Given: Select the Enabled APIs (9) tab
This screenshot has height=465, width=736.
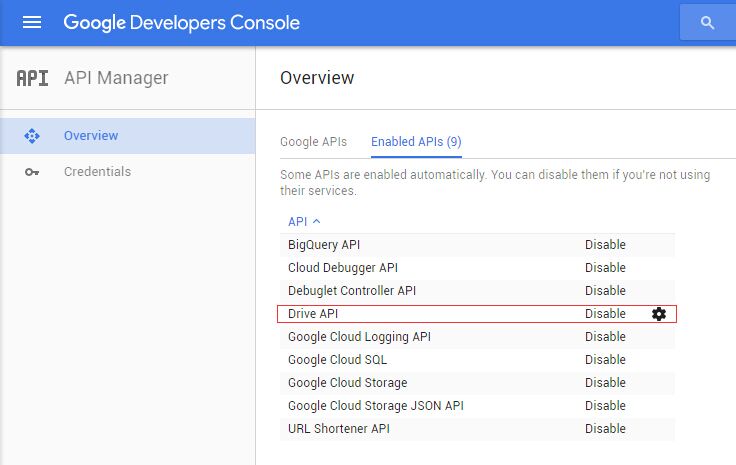Looking at the screenshot, I should [416, 142].
